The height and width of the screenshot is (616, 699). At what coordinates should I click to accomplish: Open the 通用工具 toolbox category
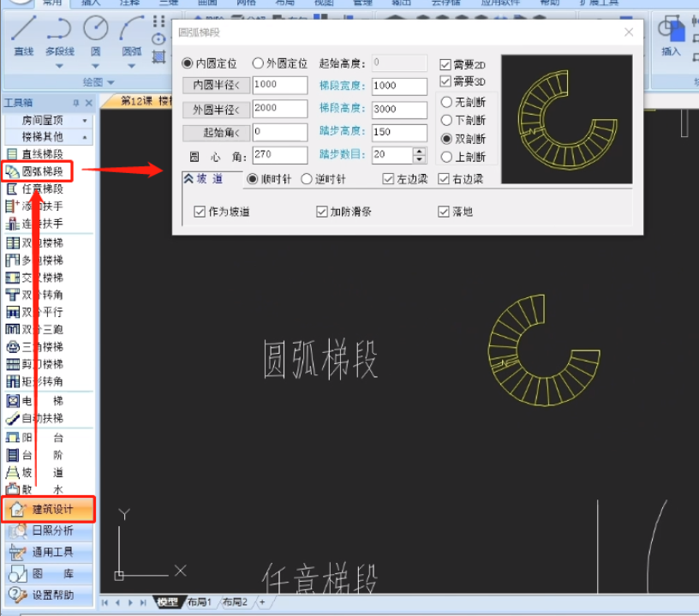pyautogui.click(x=49, y=553)
